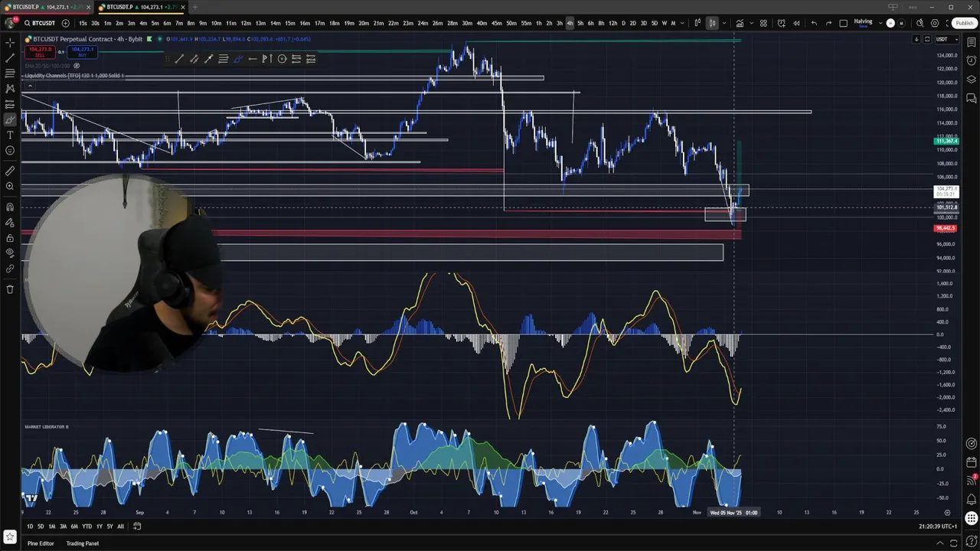The height and width of the screenshot is (551, 980).
Task: Open the alerts panel clock icon
Action: [971, 61]
